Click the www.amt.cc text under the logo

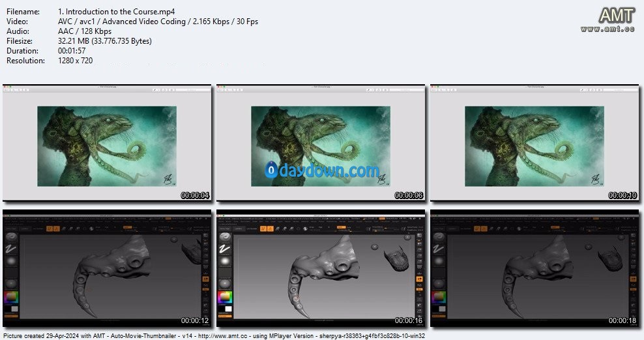coord(607,29)
